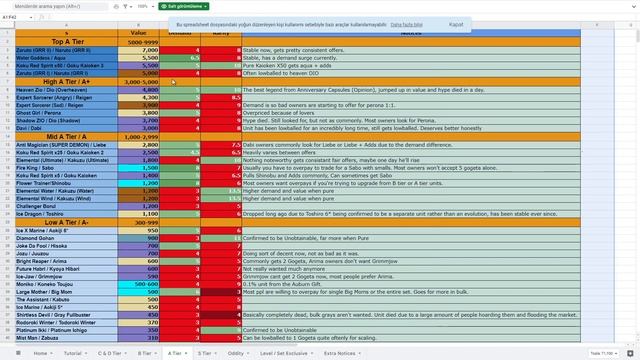Screen dimensions: 640x360
Task: Click the menu search field
Action: click(x=60, y=7)
